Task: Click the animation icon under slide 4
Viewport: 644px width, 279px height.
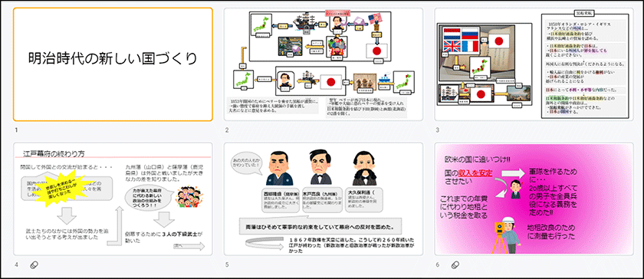Action: tap(34, 265)
